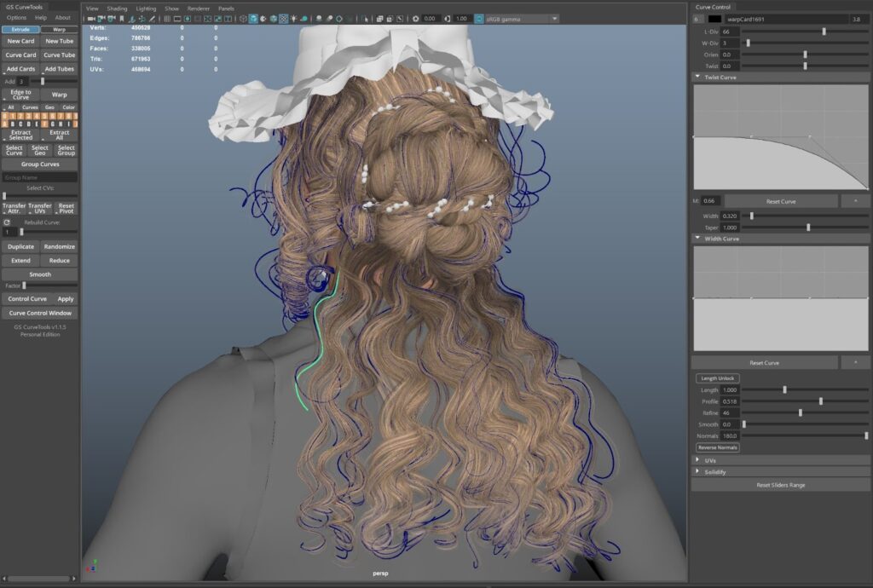Screen dimensions: 873x588
Task: Click the Group Curves button
Action: coord(40,164)
